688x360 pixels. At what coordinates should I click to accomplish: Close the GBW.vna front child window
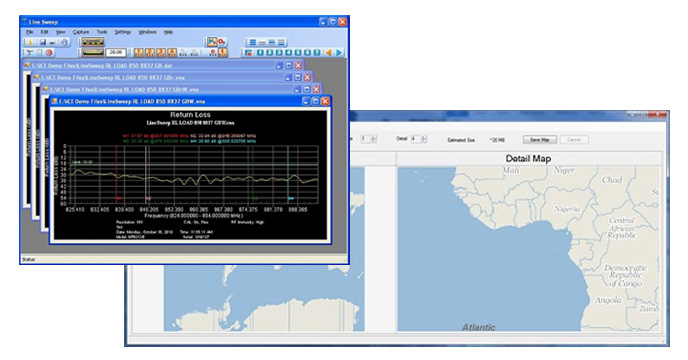tap(325, 101)
